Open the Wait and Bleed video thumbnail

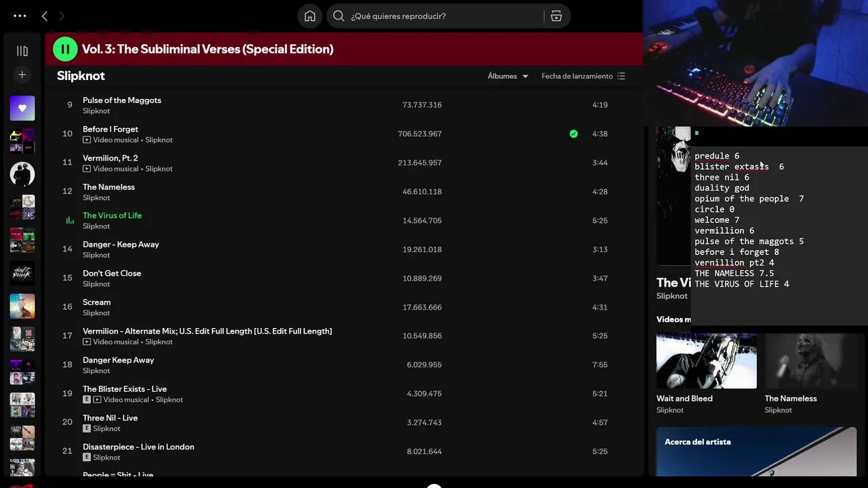(707, 361)
